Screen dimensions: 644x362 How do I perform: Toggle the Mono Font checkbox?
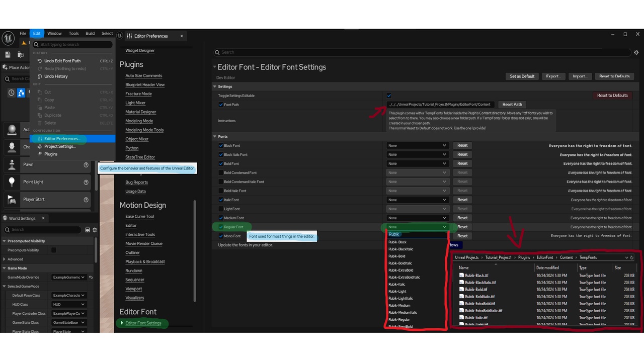click(x=221, y=236)
